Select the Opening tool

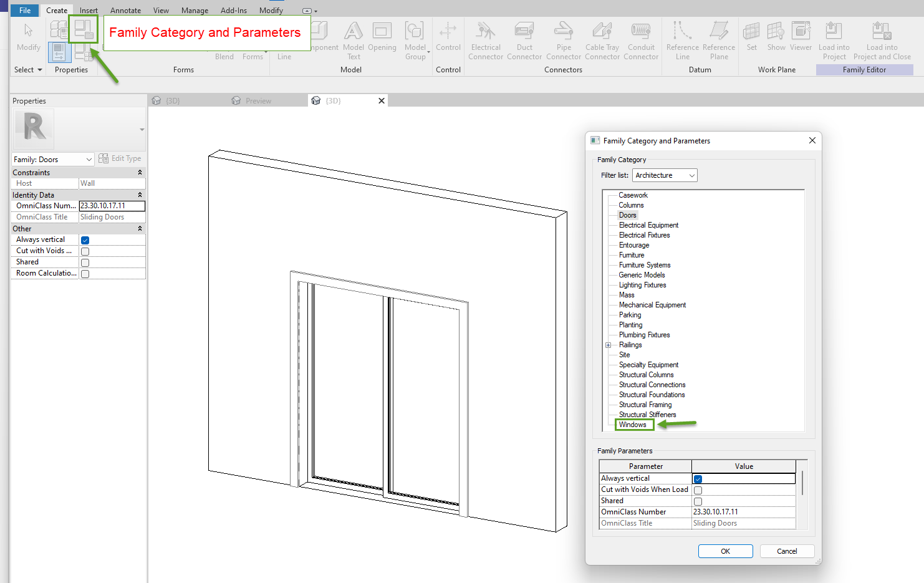pos(382,36)
